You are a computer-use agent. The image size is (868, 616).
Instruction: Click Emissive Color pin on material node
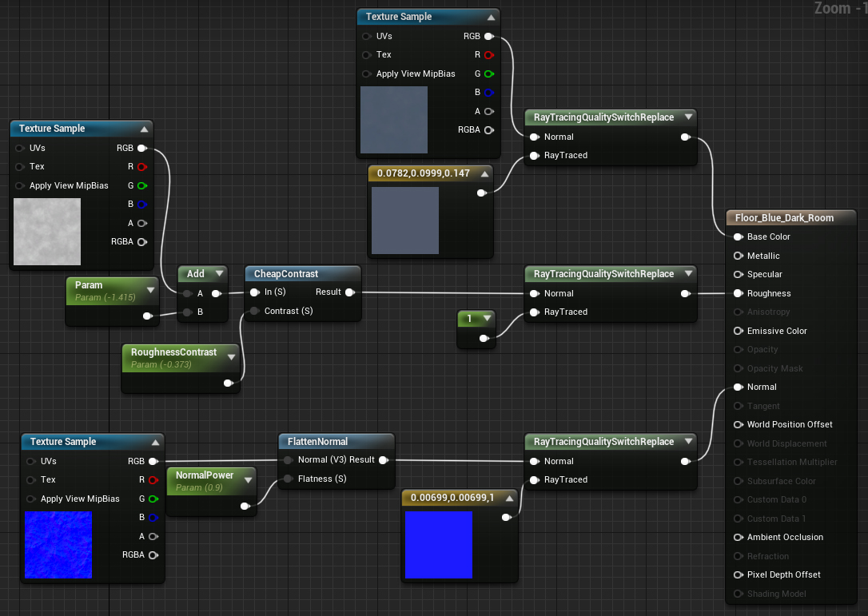pos(738,331)
